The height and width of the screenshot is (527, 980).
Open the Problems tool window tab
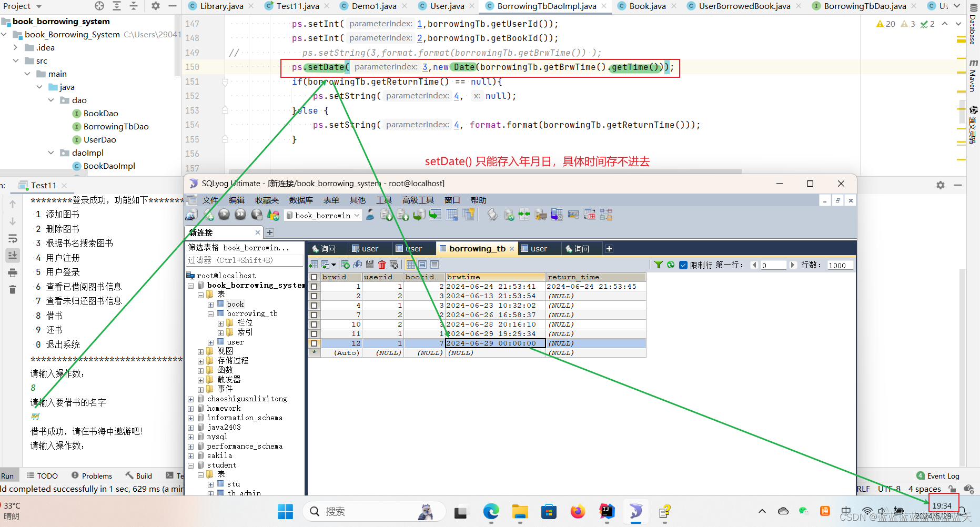(x=92, y=475)
